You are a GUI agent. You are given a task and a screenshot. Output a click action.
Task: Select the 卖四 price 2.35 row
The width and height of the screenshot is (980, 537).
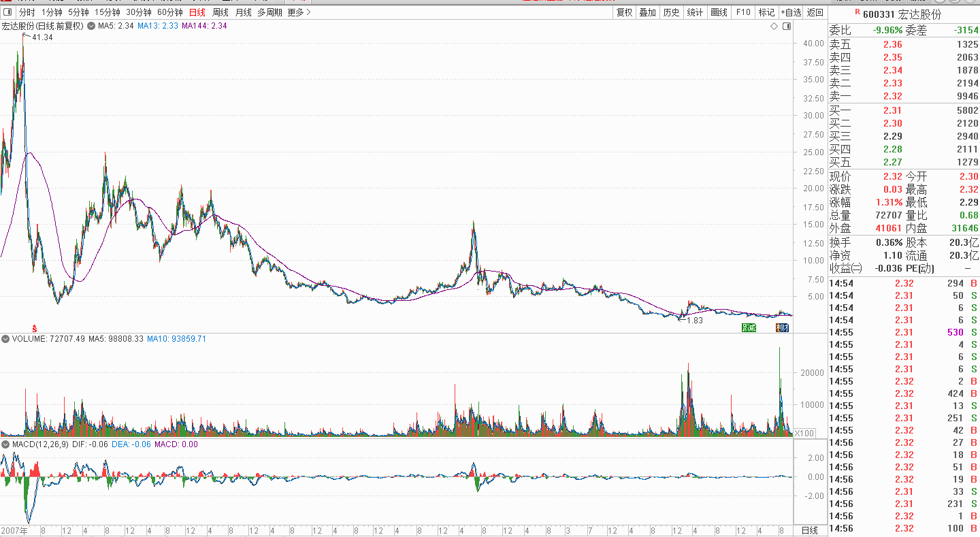[904, 57]
